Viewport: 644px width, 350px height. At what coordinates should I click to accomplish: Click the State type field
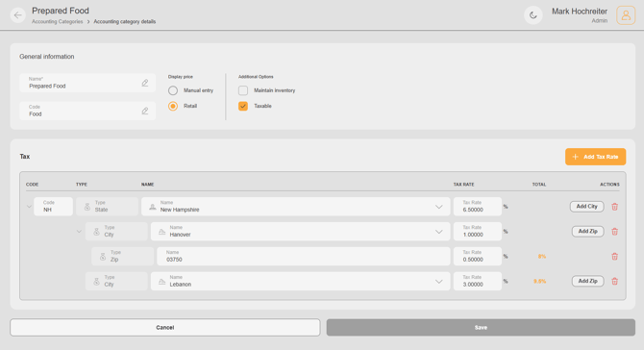point(107,207)
